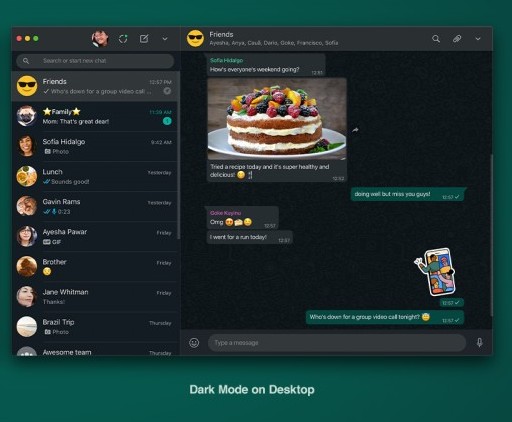Viewport: 512px width, 422px height.
Task: Click Brazil Trip beach avatar
Action: point(27,326)
